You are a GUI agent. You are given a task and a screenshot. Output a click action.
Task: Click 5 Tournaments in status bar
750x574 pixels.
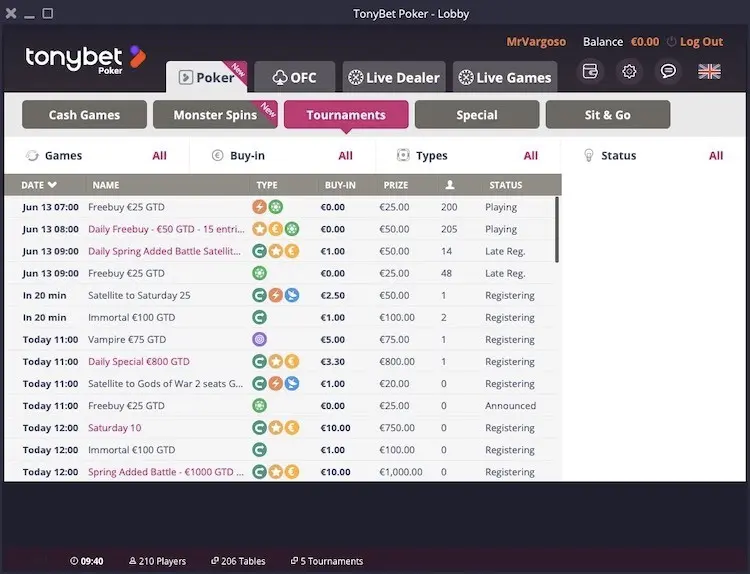click(x=327, y=561)
